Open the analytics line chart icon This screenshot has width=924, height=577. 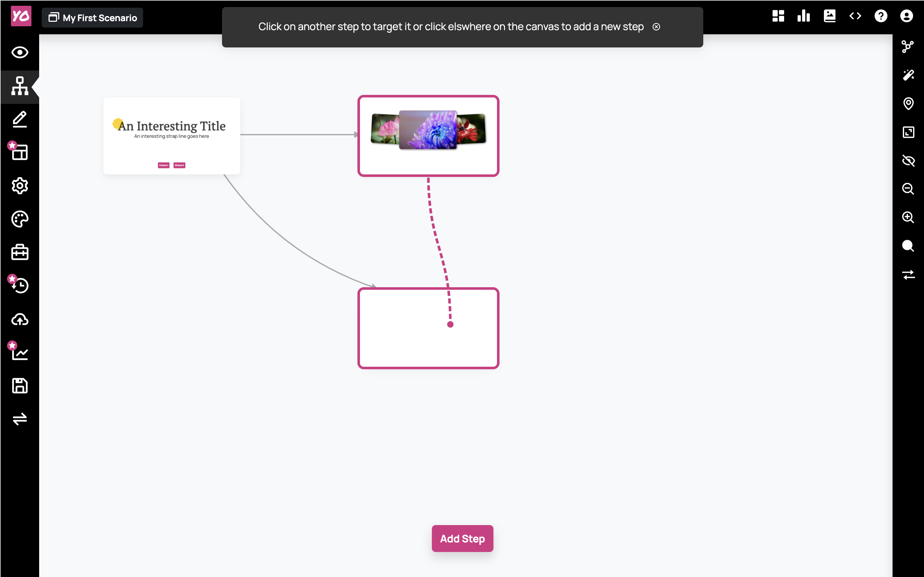(20, 353)
